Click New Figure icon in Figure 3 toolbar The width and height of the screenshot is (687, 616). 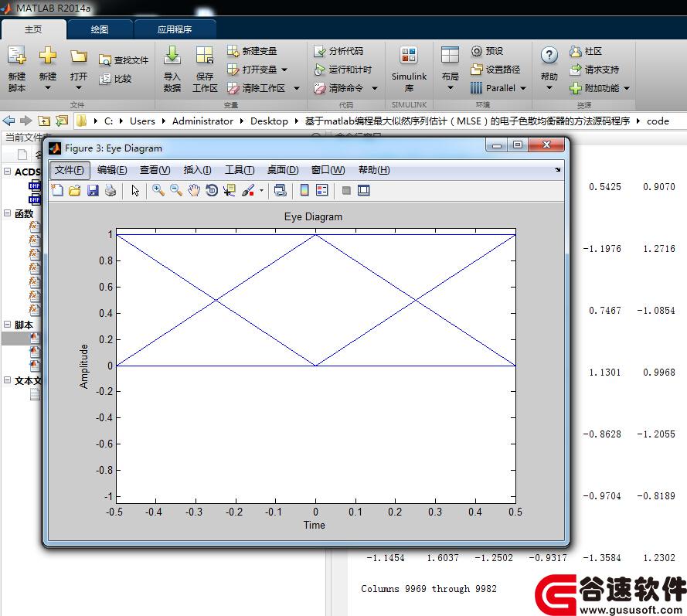click(x=57, y=190)
